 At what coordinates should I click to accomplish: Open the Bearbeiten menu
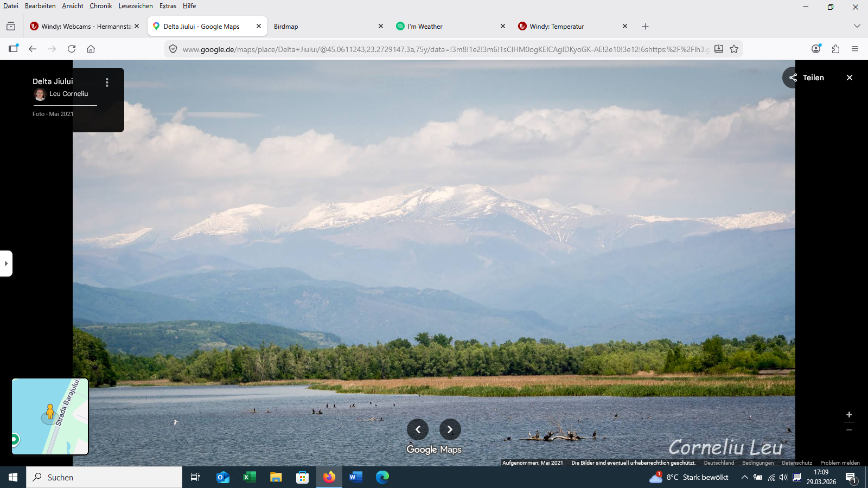40,6
